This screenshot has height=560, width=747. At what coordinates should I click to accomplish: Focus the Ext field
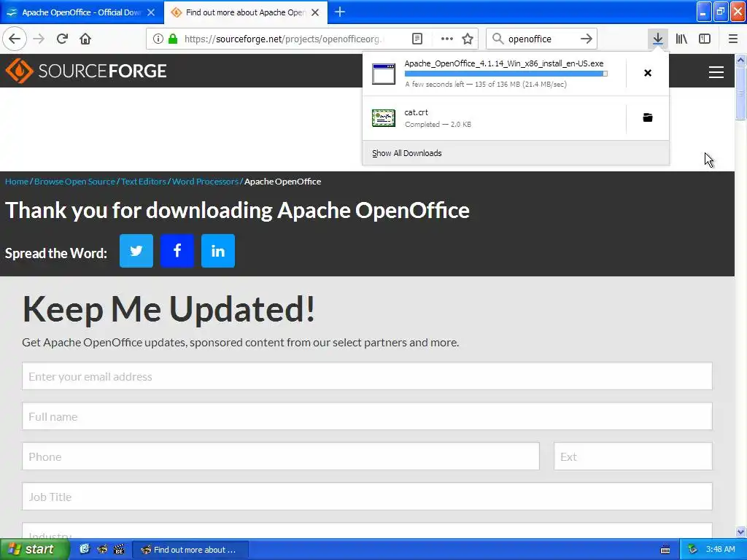pyautogui.click(x=633, y=456)
